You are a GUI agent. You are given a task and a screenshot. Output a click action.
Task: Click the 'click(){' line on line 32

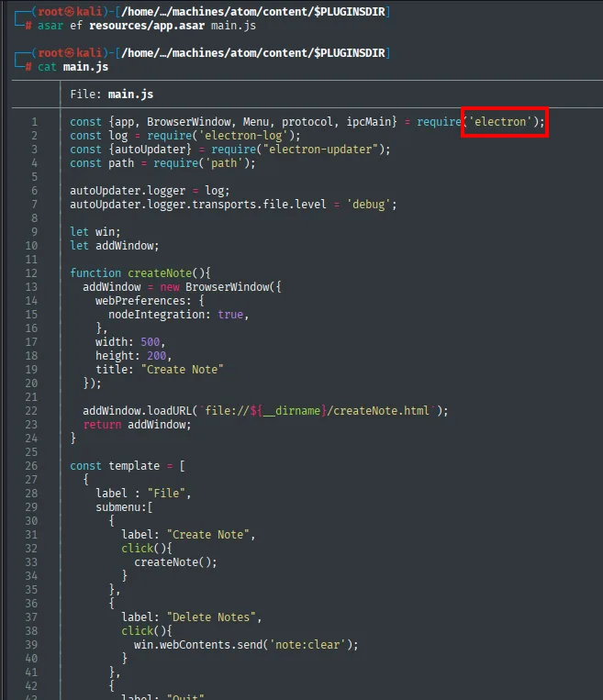pos(147,549)
